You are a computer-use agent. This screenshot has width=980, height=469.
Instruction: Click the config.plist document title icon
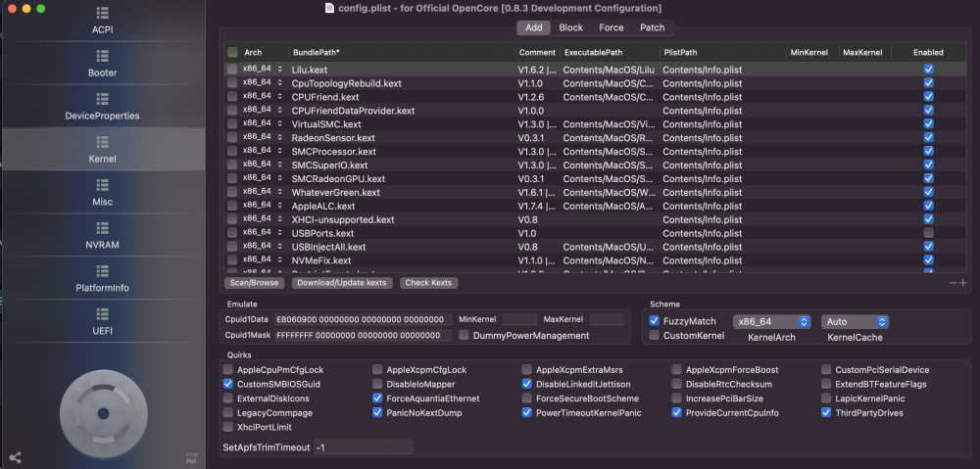tap(330, 8)
